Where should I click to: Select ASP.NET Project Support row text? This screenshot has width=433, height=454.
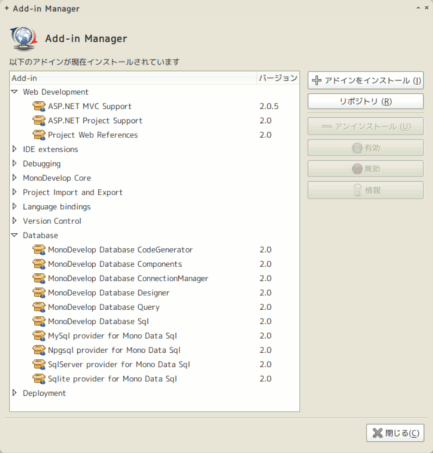pos(95,121)
